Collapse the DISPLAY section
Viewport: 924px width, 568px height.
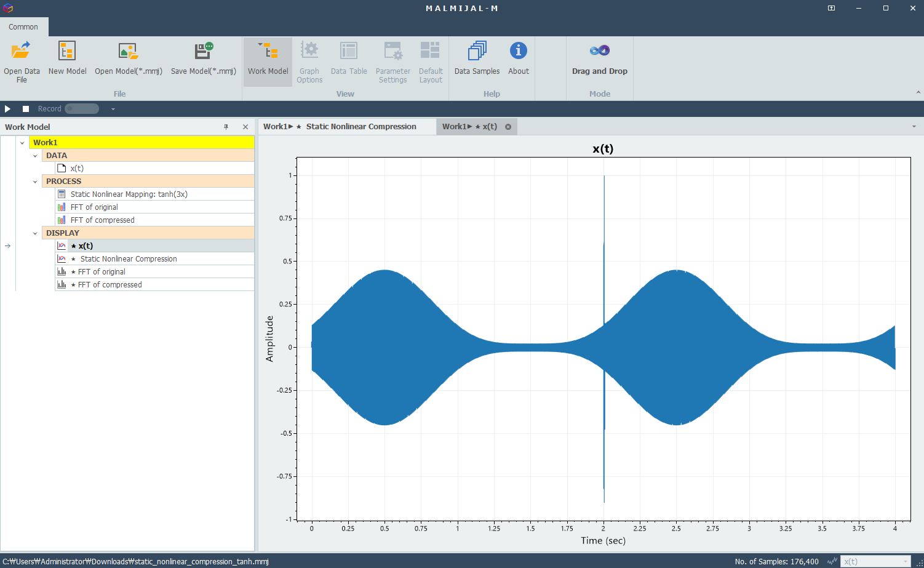point(35,233)
